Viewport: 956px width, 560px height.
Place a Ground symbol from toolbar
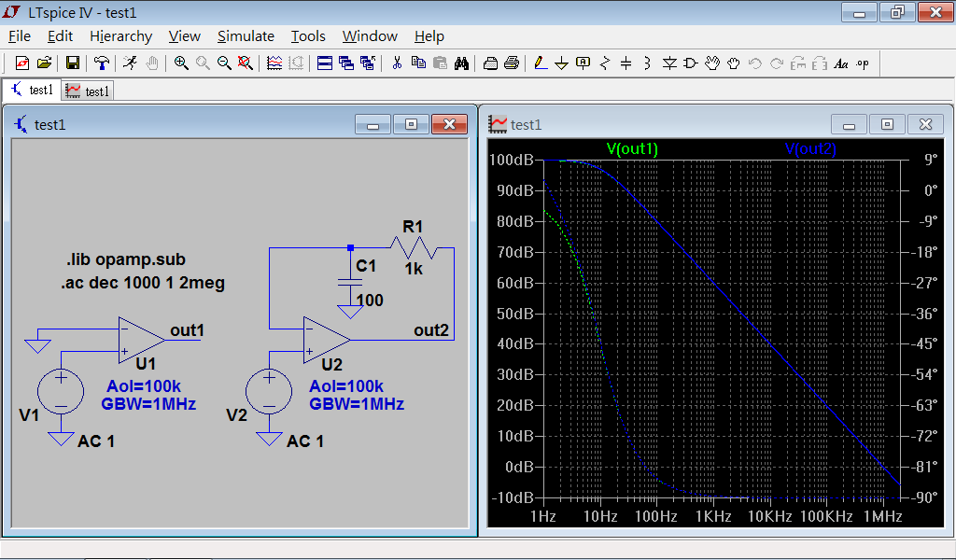(561, 63)
